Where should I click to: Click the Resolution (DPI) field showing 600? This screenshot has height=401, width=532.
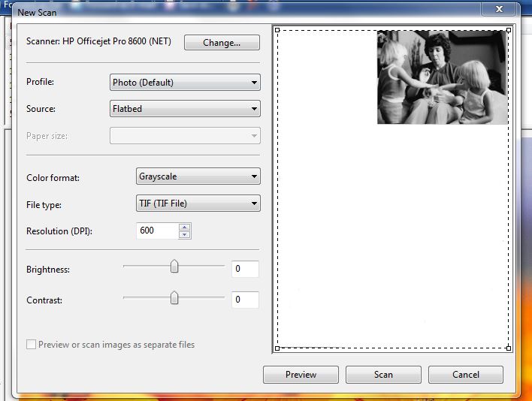pos(157,231)
